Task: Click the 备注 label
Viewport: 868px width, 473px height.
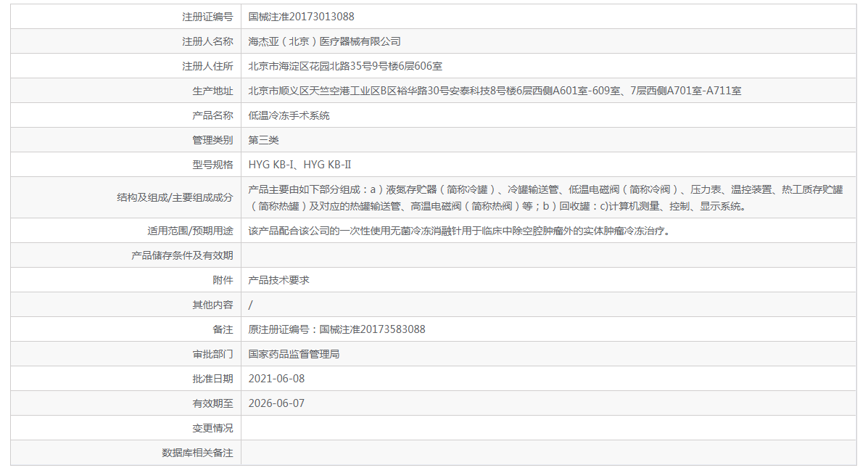Action: click(x=223, y=329)
